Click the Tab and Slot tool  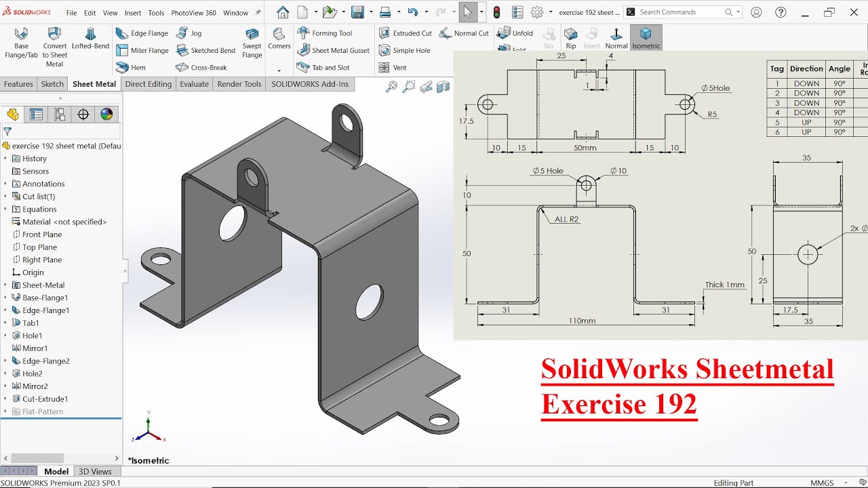[323, 68]
